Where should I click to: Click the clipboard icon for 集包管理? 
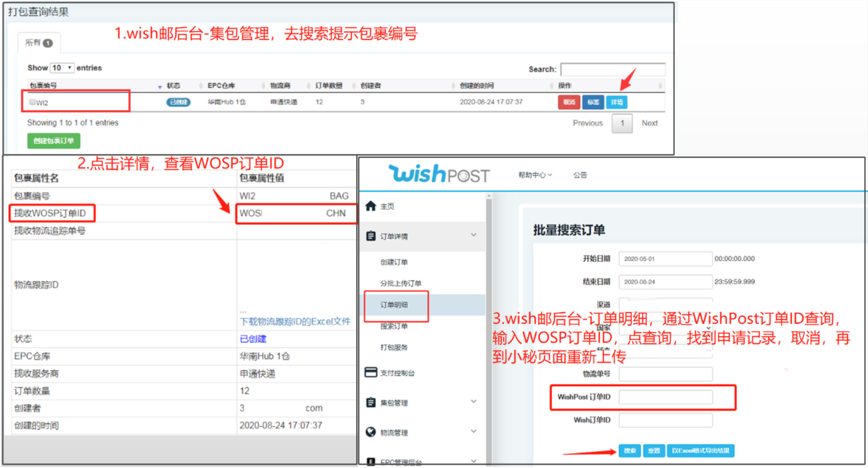(x=370, y=402)
